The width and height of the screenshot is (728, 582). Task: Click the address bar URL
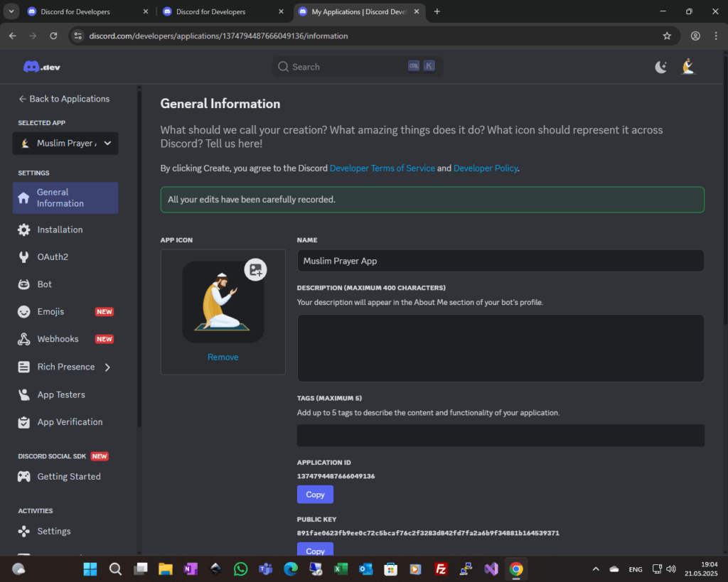click(218, 36)
